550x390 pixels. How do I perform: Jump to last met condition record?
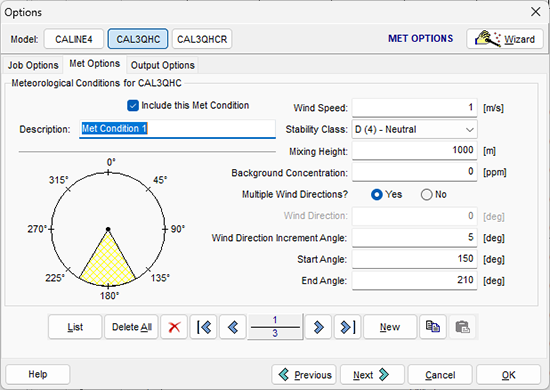[347, 327]
